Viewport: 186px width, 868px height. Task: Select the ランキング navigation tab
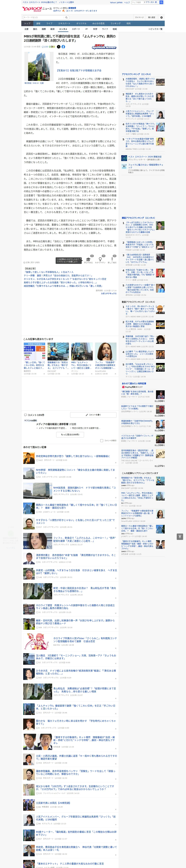(115, 24)
